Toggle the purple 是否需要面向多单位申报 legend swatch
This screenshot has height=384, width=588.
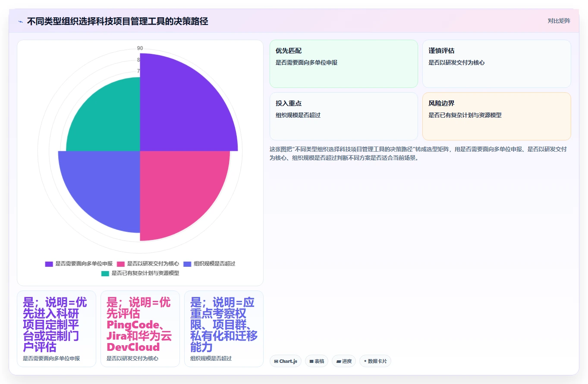pos(49,264)
